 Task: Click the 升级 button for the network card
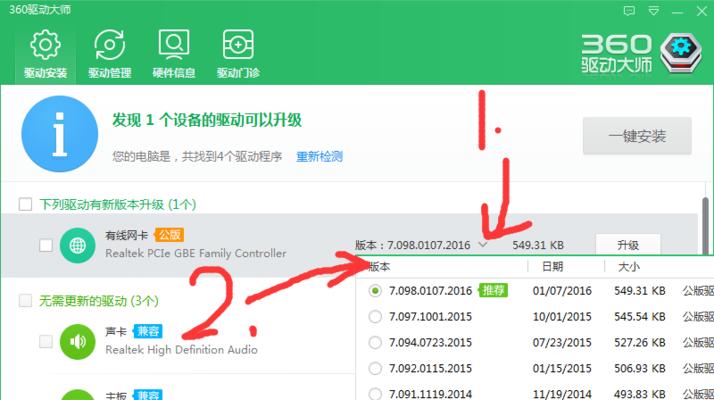coord(628,245)
